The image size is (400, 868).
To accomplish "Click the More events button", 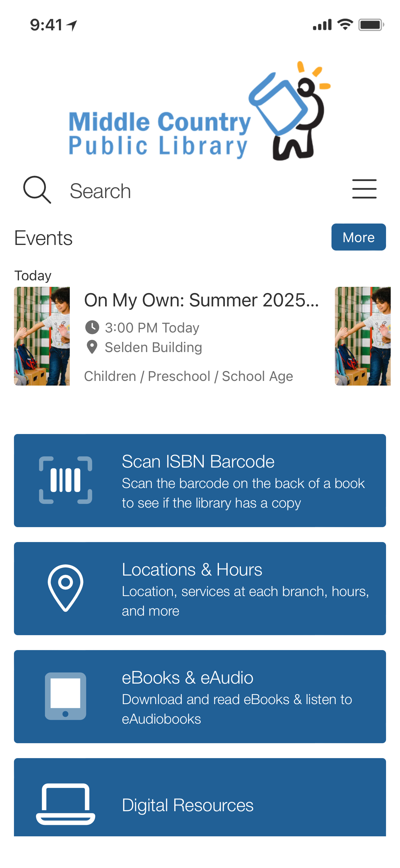I will coord(358,237).
